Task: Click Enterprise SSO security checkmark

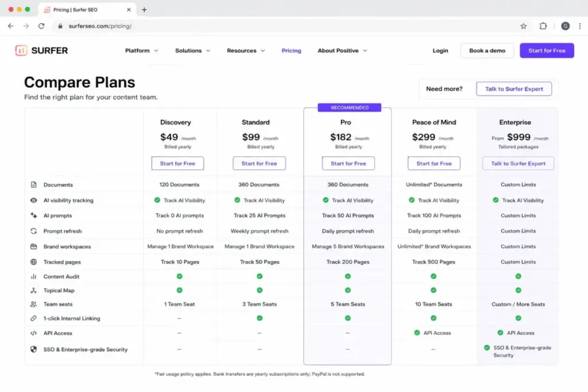Action: pos(487,347)
